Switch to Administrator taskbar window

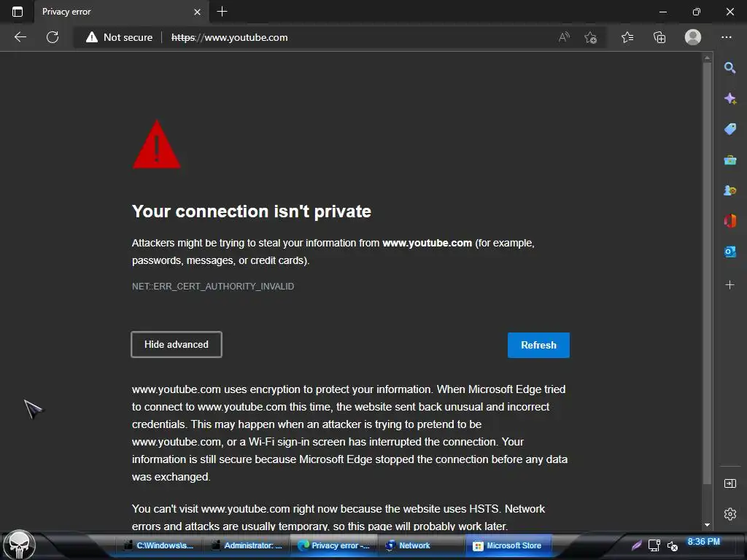247,545
